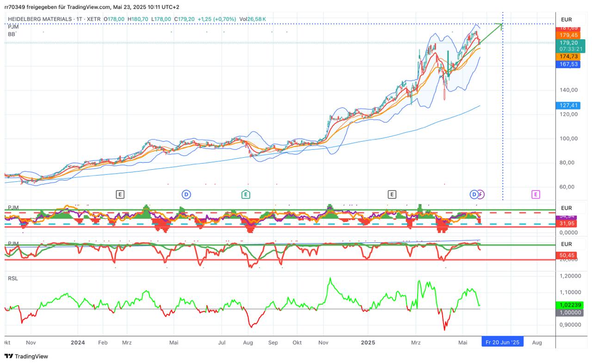Click the teal earnings E marker
The height and width of the screenshot is (364, 592).
point(246,194)
